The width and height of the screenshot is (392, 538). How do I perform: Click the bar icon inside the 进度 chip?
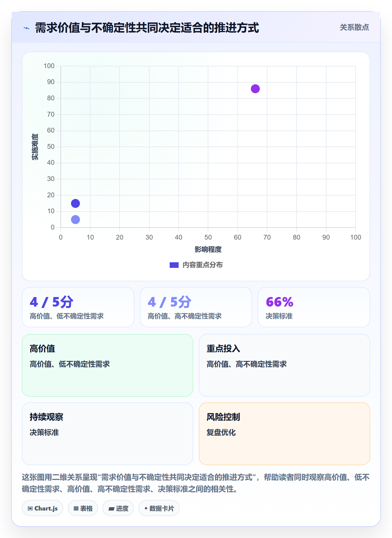click(x=111, y=509)
